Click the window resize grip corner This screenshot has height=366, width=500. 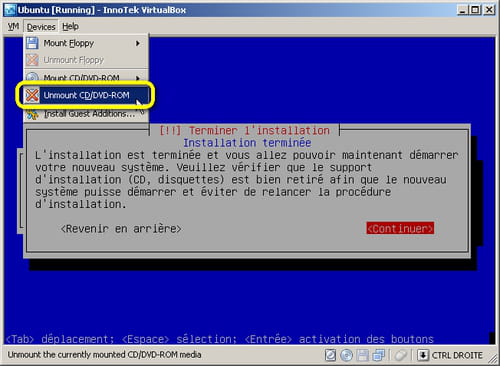492,359
